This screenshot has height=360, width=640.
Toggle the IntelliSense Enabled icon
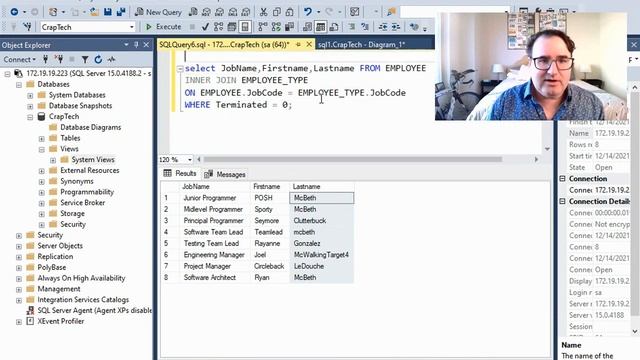(245, 27)
